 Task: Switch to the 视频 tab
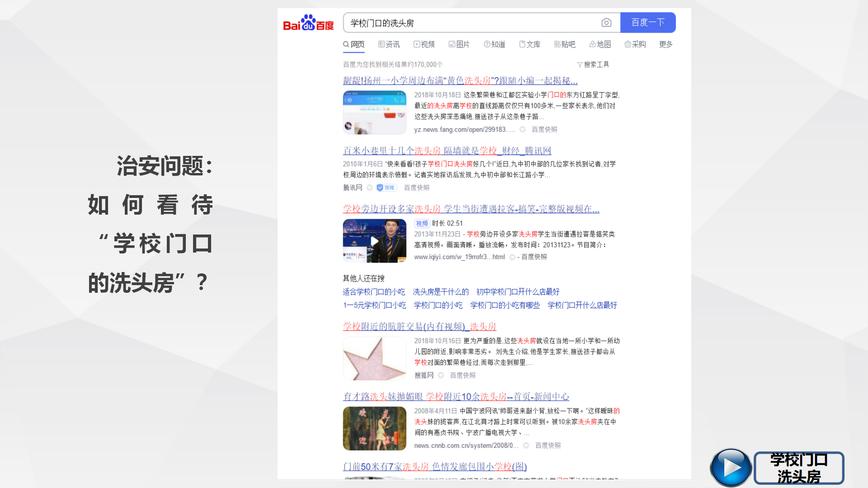point(424,44)
